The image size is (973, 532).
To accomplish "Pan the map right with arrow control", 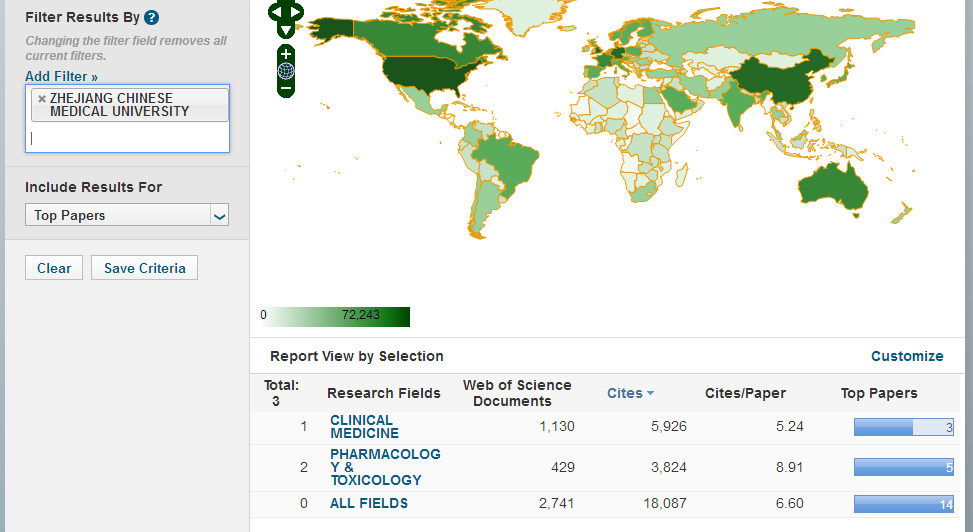I will 296,12.
